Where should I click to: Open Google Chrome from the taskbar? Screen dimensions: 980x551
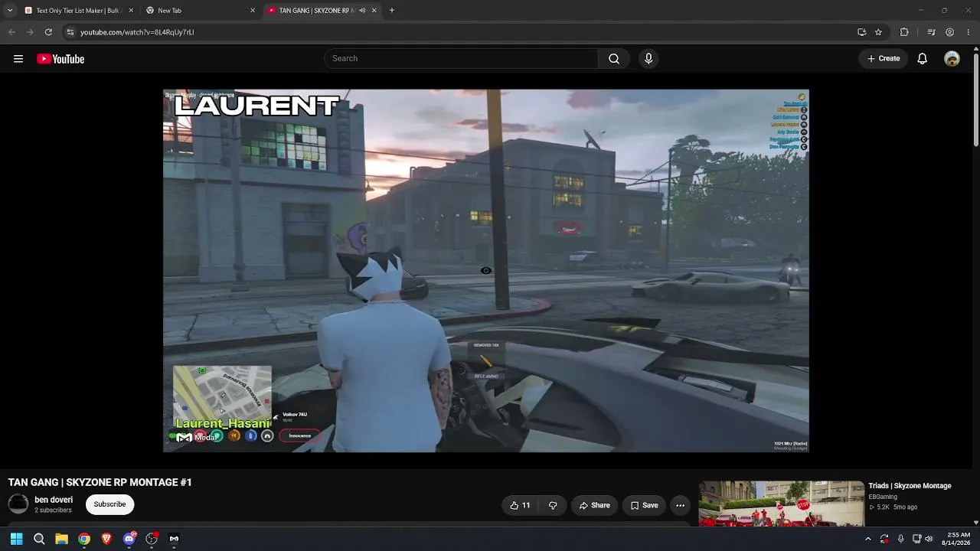point(84,539)
